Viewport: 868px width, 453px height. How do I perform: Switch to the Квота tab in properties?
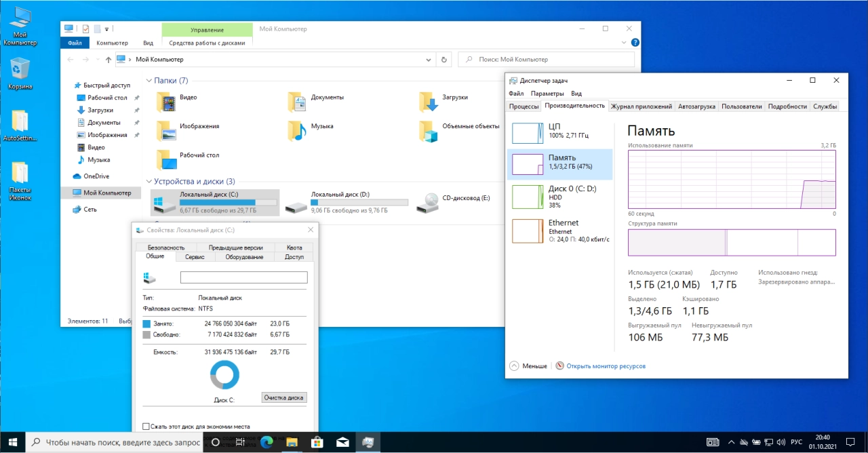[294, 248]
